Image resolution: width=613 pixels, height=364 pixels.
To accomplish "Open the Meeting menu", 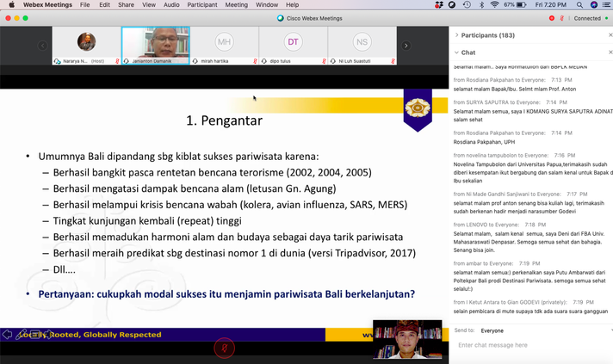I will (x=236, y=5).
